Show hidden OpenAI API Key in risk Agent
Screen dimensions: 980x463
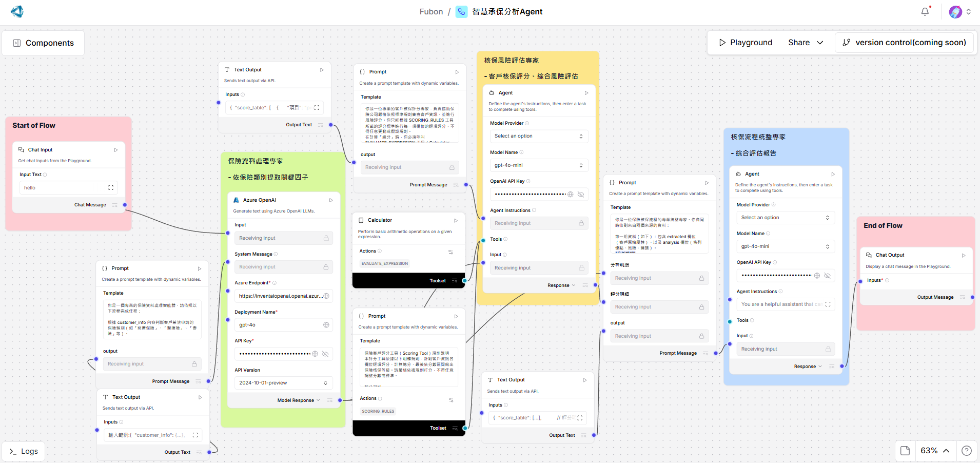tap(581, 194)
